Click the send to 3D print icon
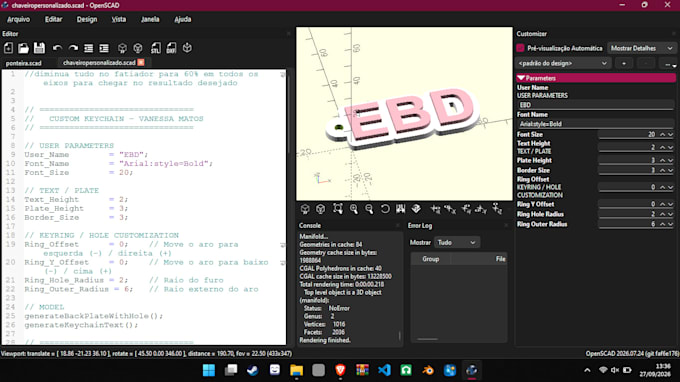This screenshot has height=382, width=680. [x=187, y=48]
